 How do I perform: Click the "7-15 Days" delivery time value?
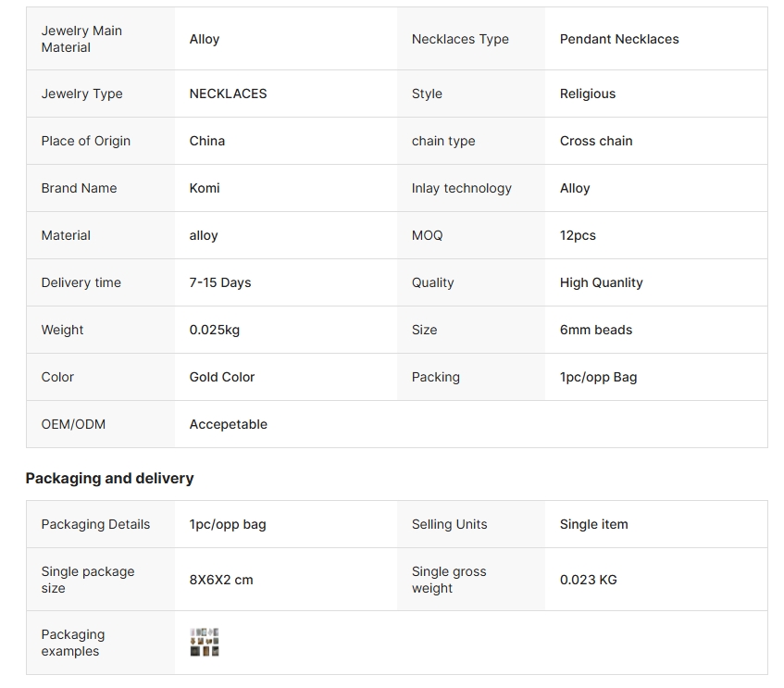point(220,282)
